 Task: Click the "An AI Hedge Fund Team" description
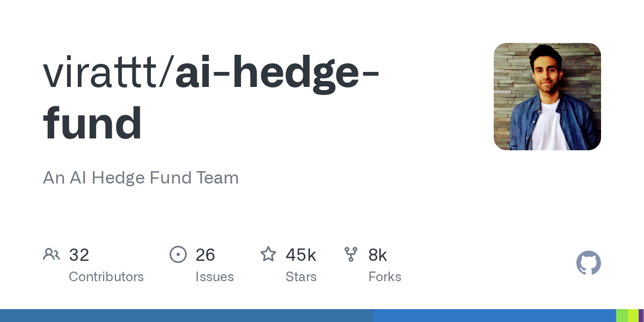click(x=141, y=178)
